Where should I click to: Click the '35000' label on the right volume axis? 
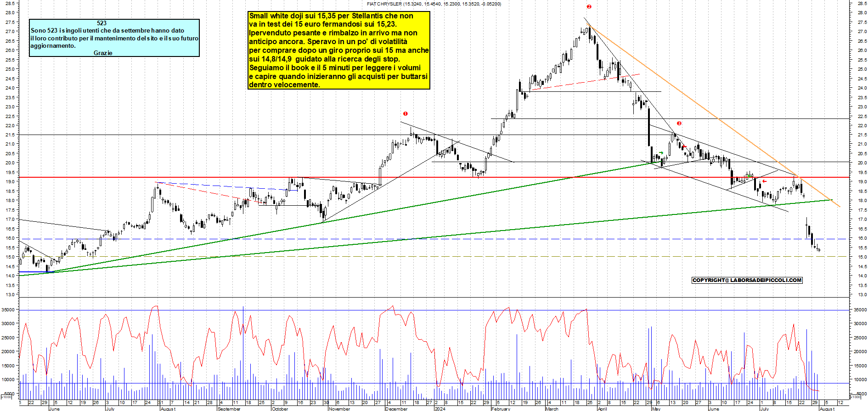point(860,310)
